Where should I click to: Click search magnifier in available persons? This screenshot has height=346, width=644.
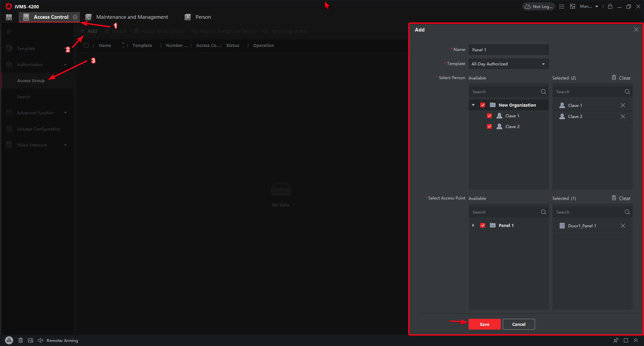click(543, 92)
